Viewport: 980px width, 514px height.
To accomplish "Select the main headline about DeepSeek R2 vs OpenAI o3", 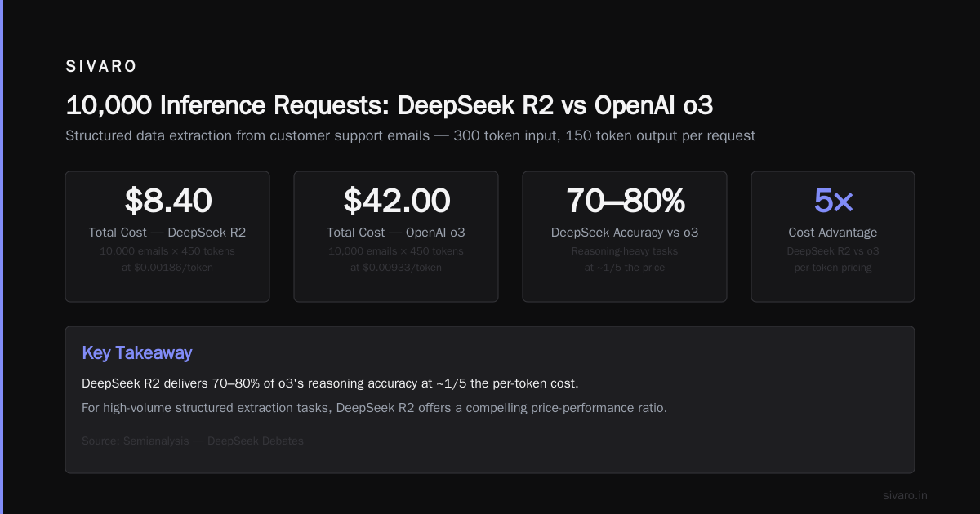I will pyautogui.click(x=394, y=105).
